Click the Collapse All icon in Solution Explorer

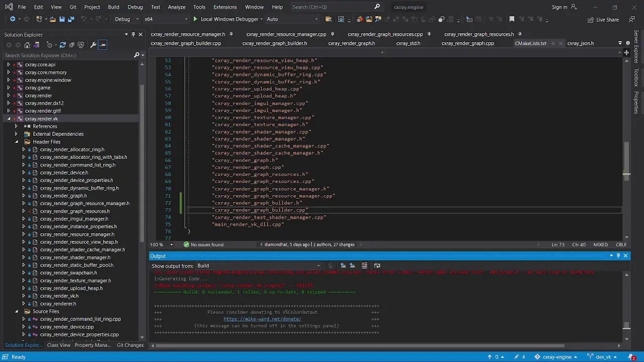(x=72, y=45)
